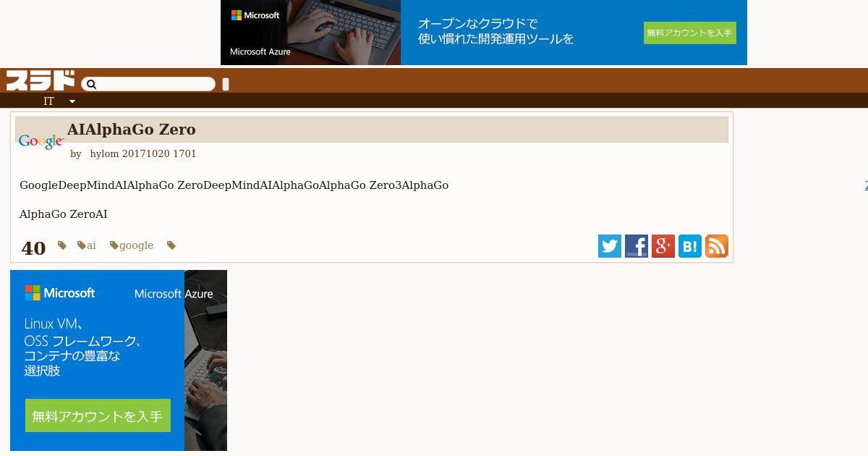Share the story on Facebook
Viewport: 868px width, 456px height.
[637, 246]
